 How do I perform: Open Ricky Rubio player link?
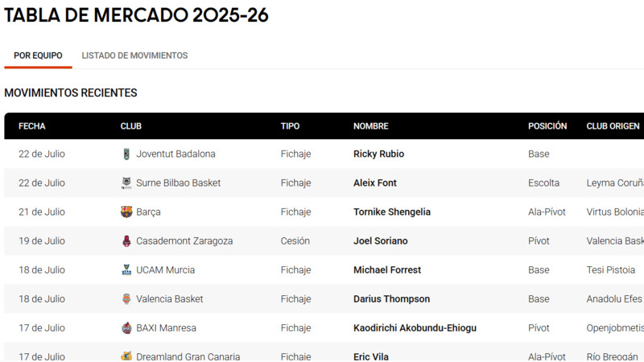378,154
